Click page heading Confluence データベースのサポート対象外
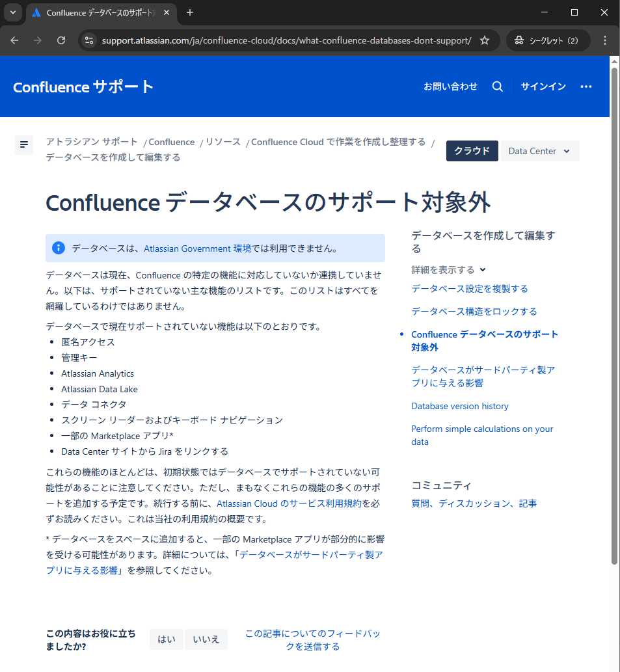The height and width of the screenshot is (672, 620). [x=268, y=202]
